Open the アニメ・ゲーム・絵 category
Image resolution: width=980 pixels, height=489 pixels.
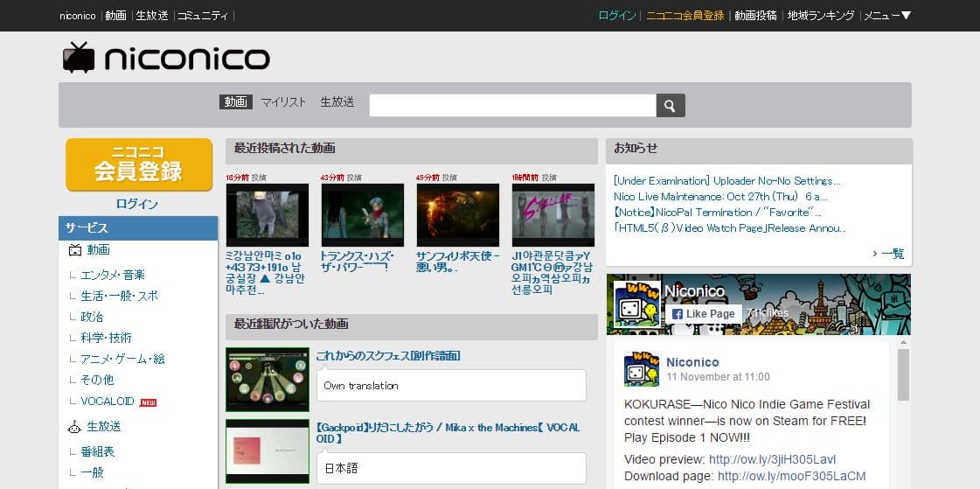122,359
